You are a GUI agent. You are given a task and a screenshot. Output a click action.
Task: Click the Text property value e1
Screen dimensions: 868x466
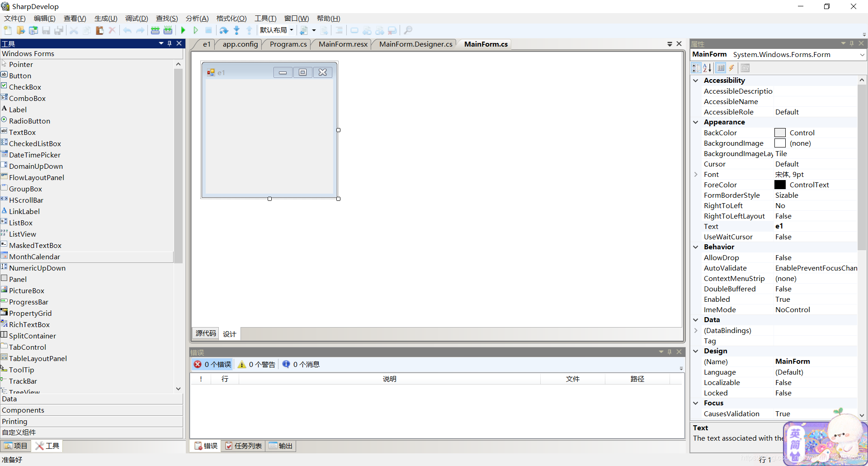[x=816, y=226]
